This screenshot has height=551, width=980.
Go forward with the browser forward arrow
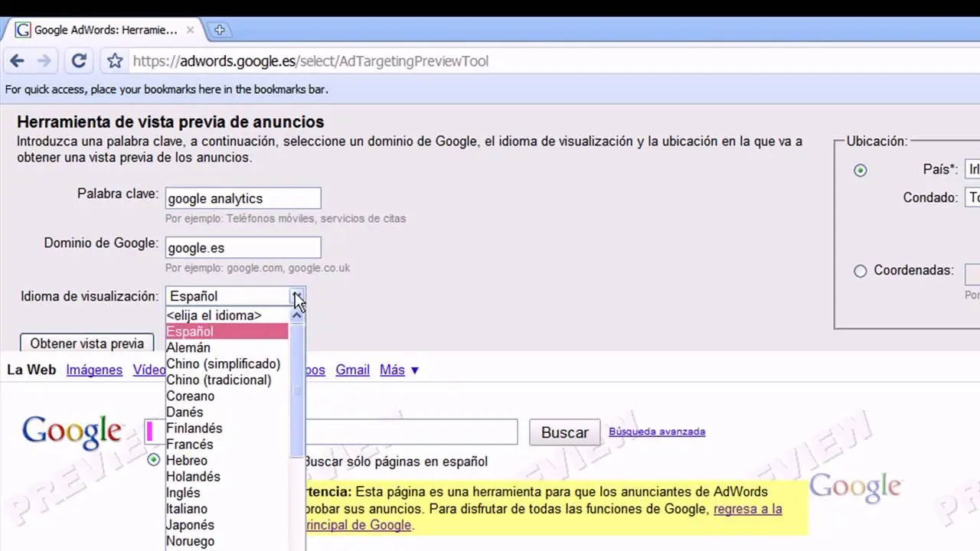click(x=44, y=61)
